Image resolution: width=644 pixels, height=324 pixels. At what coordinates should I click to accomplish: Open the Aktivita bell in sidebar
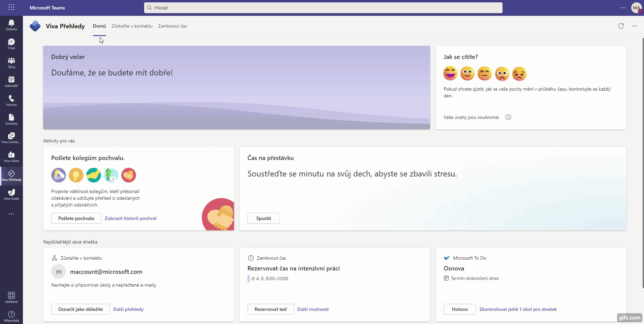click(11, 25)
